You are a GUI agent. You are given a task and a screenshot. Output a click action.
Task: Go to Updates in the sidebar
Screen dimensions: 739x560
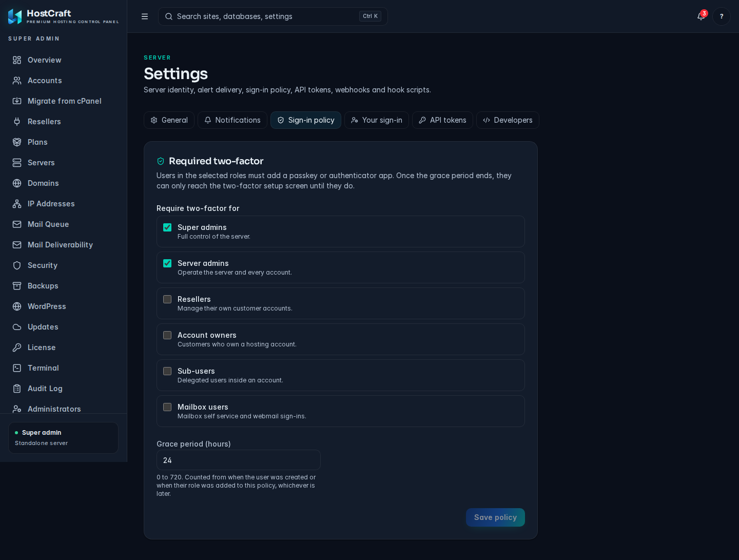coord(64,327)
